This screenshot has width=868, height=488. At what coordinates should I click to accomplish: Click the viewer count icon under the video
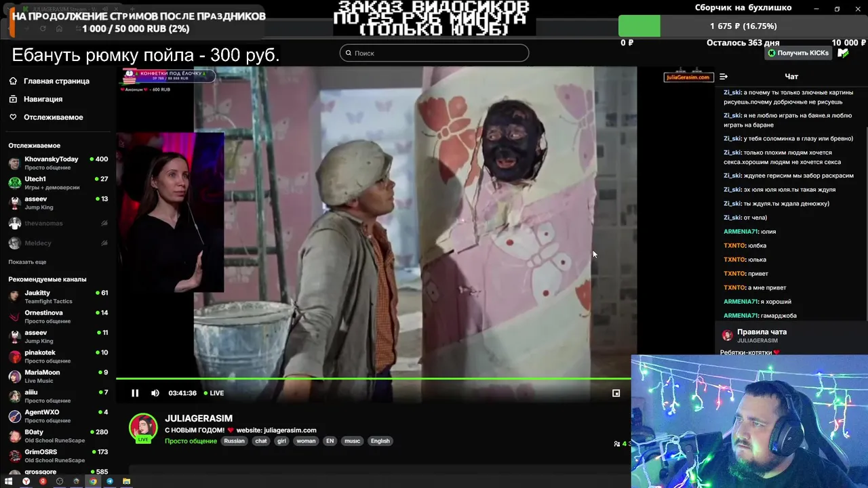pos(616,444)
